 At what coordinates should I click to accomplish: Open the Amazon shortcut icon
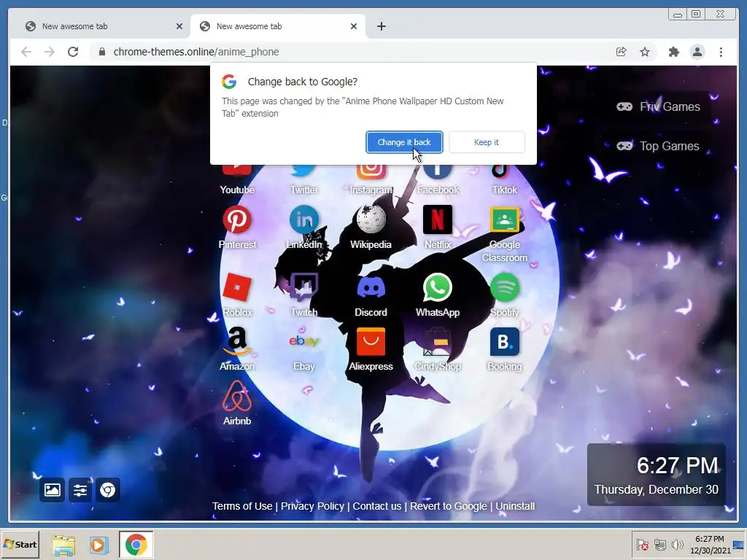237,342
